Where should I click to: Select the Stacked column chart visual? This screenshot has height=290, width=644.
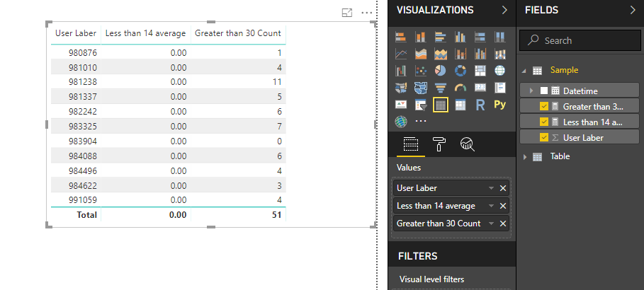click(421, 37)
